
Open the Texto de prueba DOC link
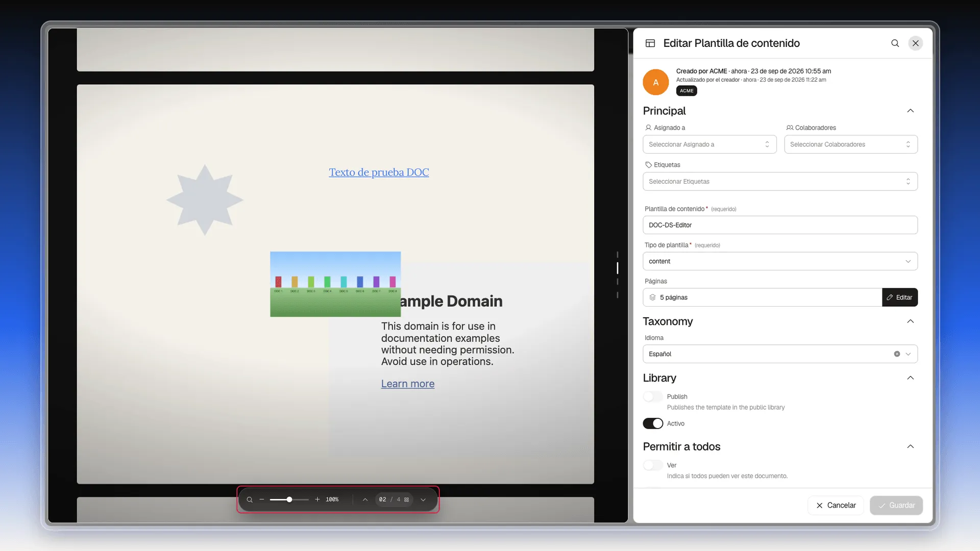[x=379, y=172]
